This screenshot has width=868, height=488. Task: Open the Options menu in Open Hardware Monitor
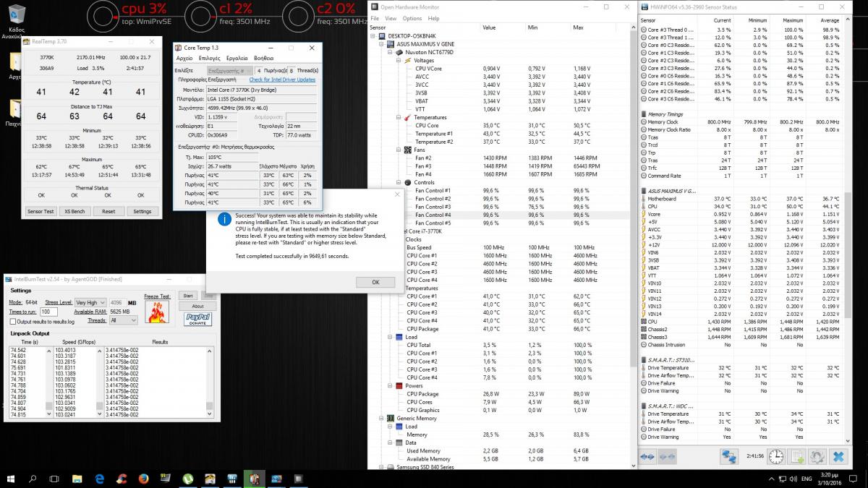[x=412, y=18]
